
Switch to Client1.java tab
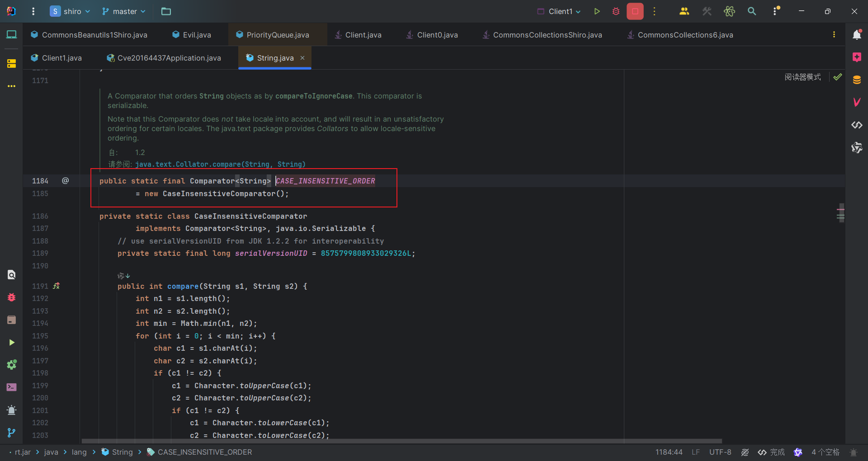[57, 58]
